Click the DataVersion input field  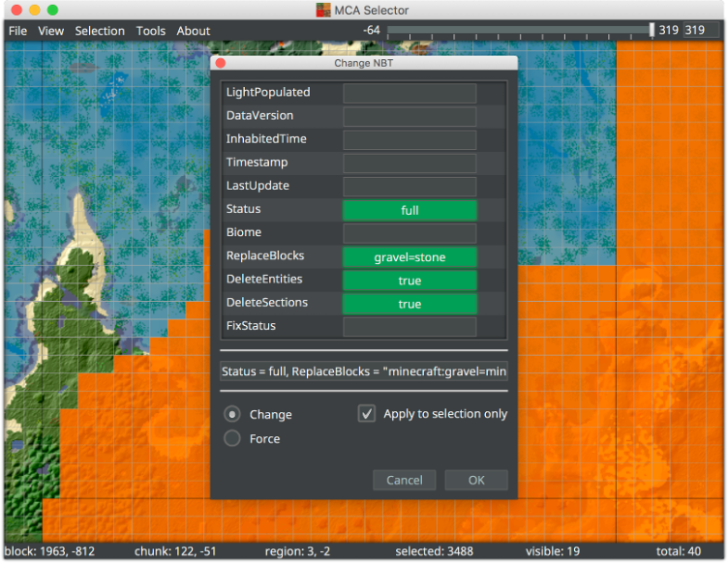pyautogui.click(x=409, y=116)
